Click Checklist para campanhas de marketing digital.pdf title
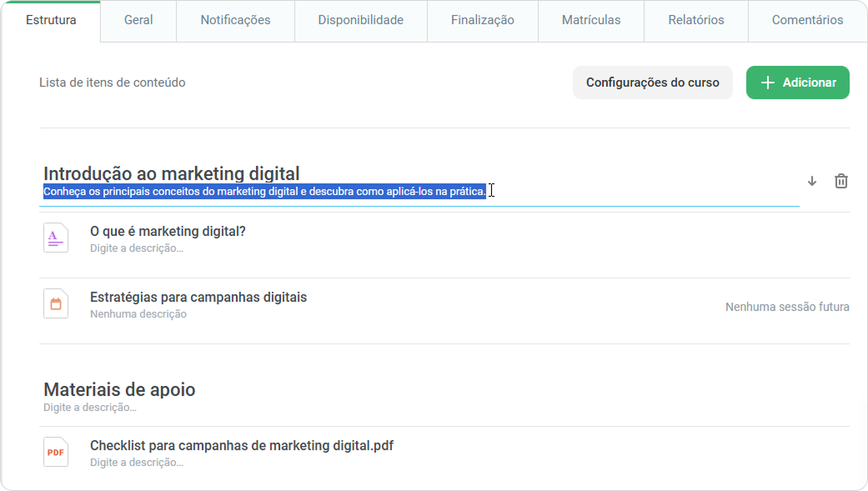Image resolution: width=868 pixels, height=491 pixels. click(242, 446)
